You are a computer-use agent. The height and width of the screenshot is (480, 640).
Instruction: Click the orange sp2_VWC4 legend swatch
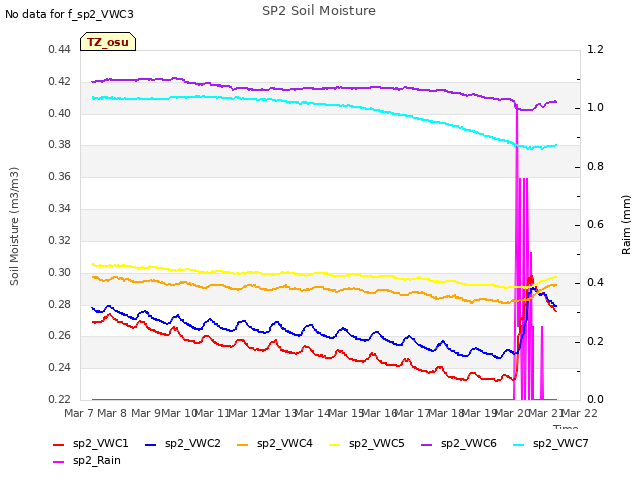(x=242, y=444)
